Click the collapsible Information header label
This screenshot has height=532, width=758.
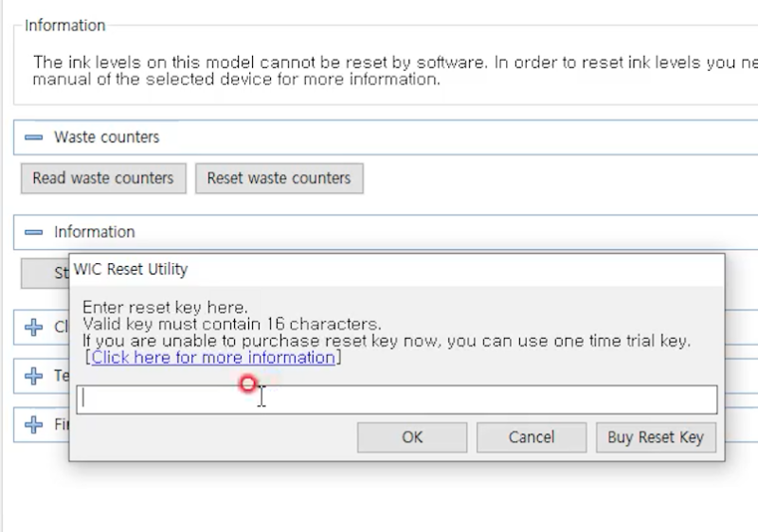point(94,232)
